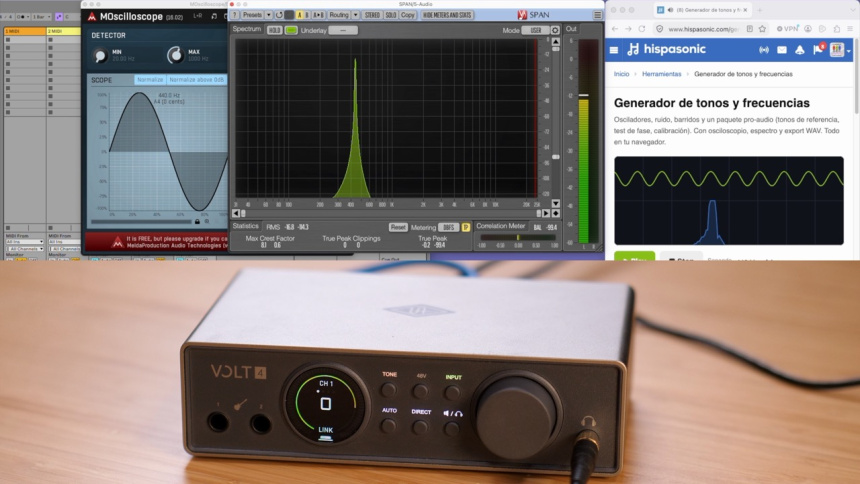The width and height of the screenshot is (860, 484).
Task: Click the shield icon in address bar
Action: 660,29
